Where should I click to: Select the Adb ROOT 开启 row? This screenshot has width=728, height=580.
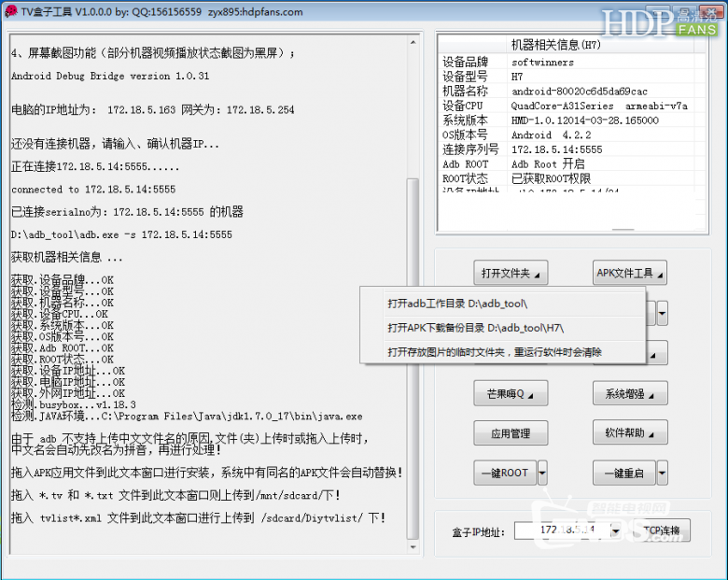[572, 164]
